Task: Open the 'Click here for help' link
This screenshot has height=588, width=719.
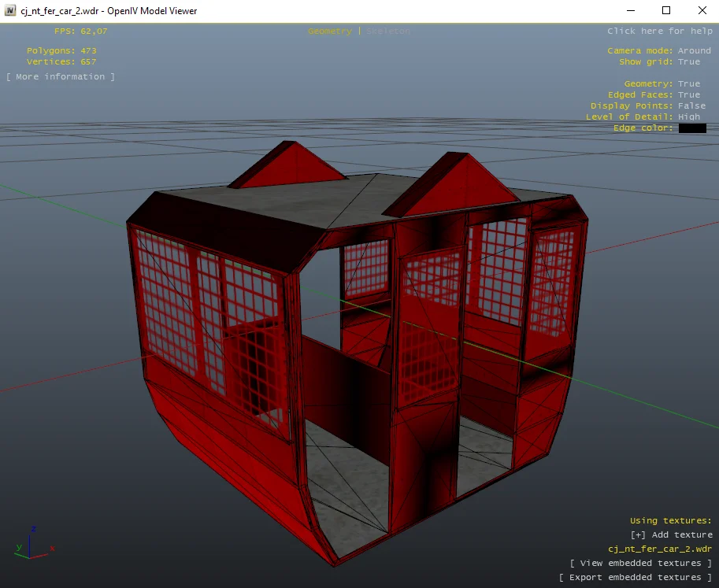Action: pyautogui.click(x=659, y=31)
